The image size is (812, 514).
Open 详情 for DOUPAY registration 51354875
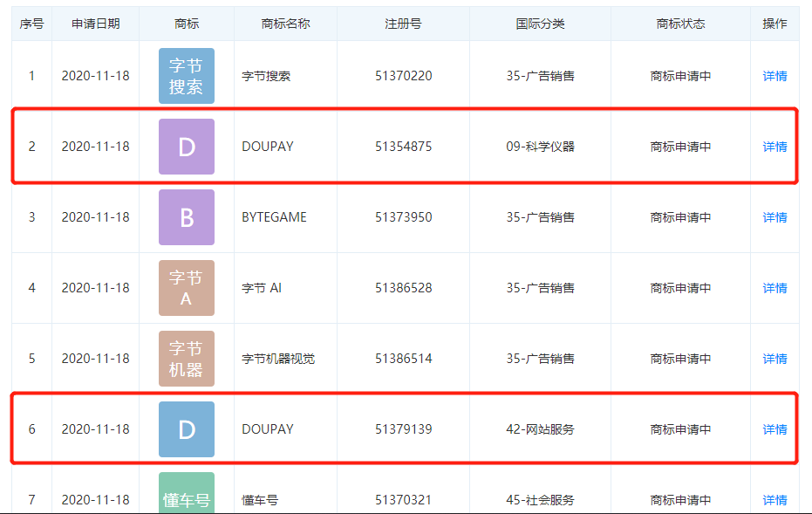pos(774,147)
